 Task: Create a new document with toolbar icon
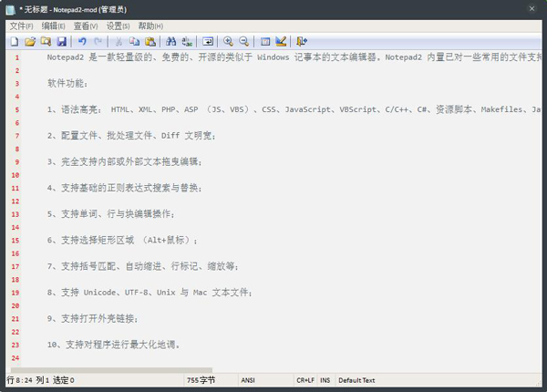(15, 42)
